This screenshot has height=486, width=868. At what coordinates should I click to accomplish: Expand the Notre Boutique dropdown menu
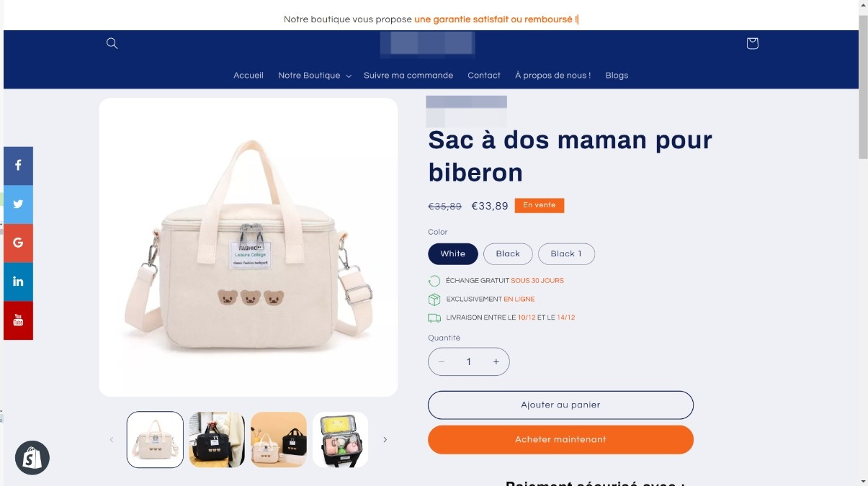click(314, 75)
